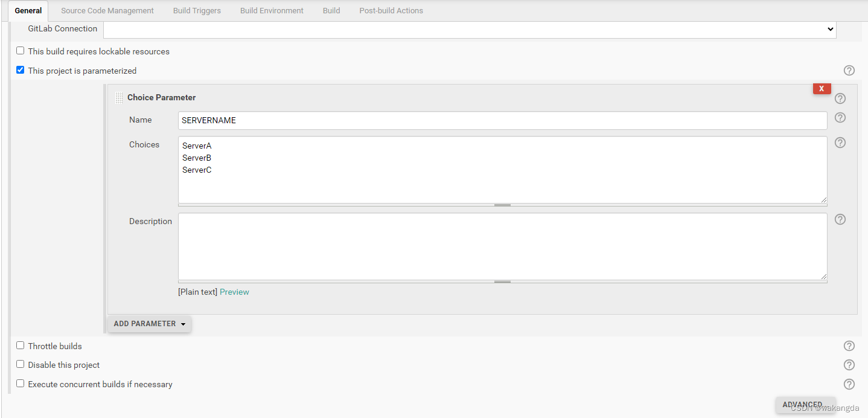Image resolution: width=868 pixels, height=418 pixels.
Task: Open help for 'This project is parameterized'
Action: (849, 71)
